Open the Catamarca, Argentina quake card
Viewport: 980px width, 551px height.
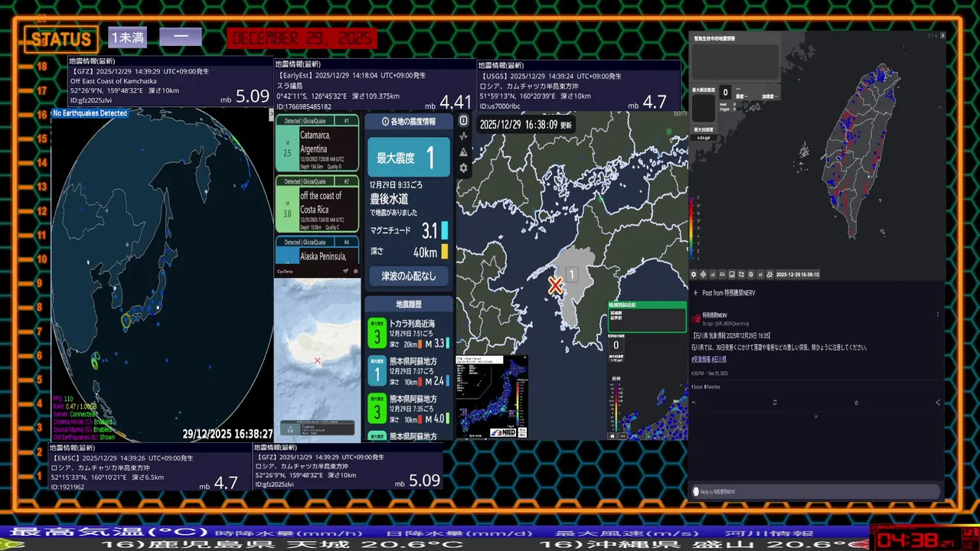click(317, 143)
